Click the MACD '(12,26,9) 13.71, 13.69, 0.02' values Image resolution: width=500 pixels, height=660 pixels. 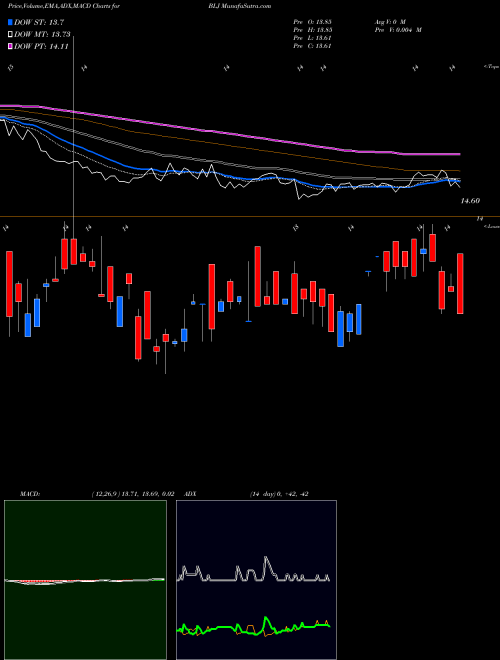click(x=133, y=494)
